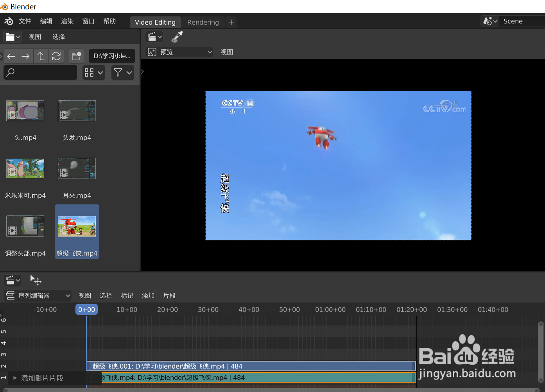The image size is (545, 392).
Task: Select the teal 超级飞侠.mp4 strip on channel 1
Action: click(251, 378)
